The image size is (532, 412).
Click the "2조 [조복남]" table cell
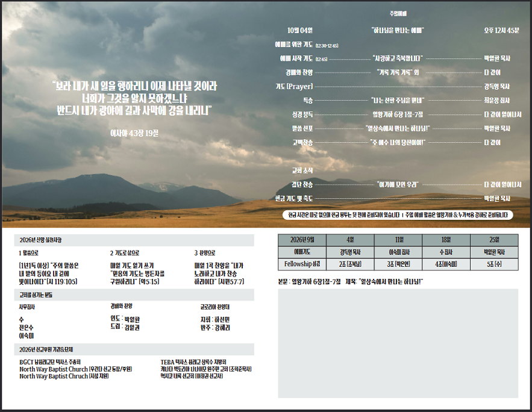(350, 264)
